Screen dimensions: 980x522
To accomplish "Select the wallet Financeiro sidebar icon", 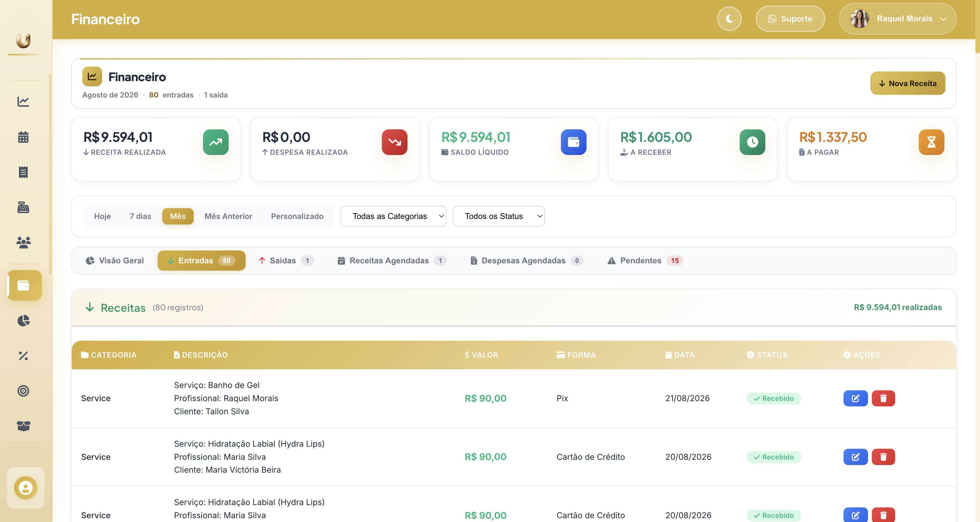I will pos(24,285).
